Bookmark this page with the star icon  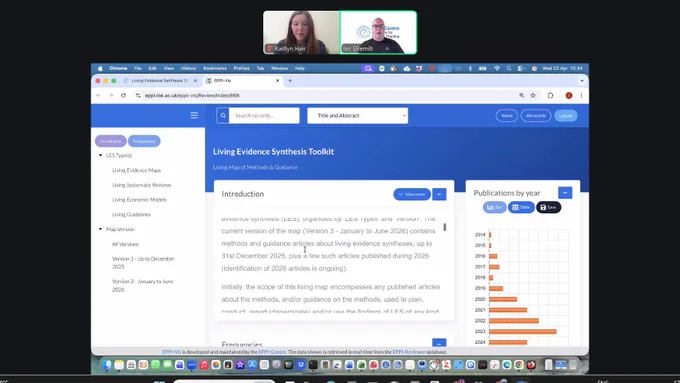pos(533,95)
